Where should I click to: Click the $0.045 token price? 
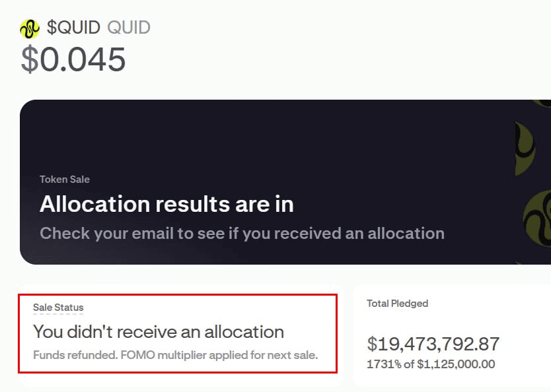click(x=73, y=59)
